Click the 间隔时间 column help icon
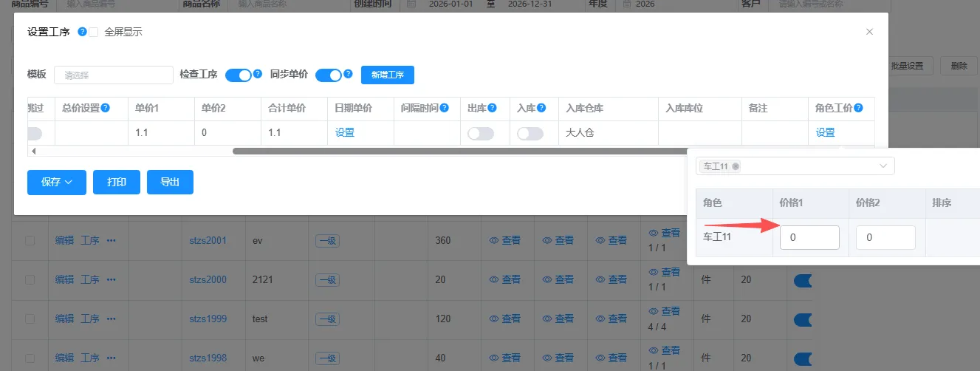 point(444,108)
